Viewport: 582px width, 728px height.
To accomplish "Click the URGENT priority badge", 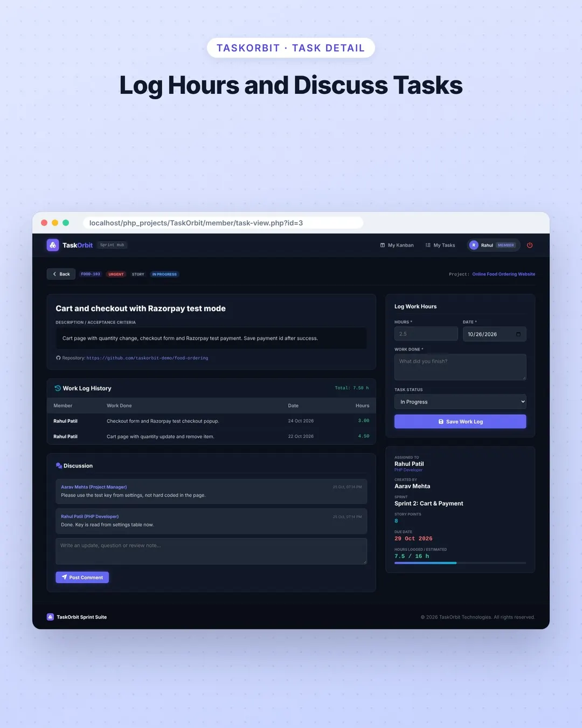I will tap(116, 274).
